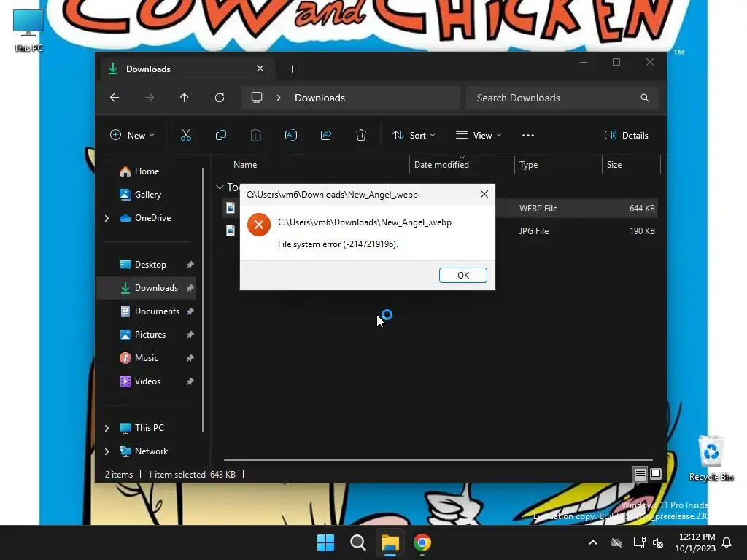Click OK in the error dialog
This screenshot has height=560, width=747.
tap(462, 275)
